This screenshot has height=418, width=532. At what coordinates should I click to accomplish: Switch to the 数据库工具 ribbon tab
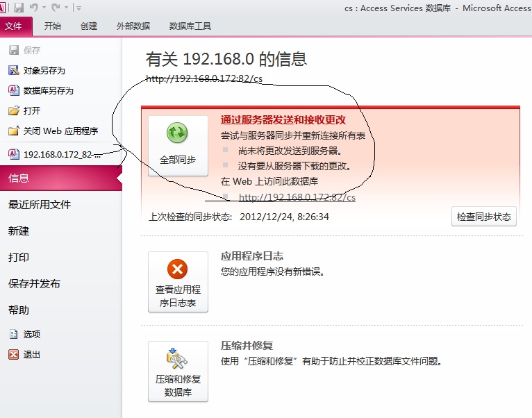(x=190, y=26)
